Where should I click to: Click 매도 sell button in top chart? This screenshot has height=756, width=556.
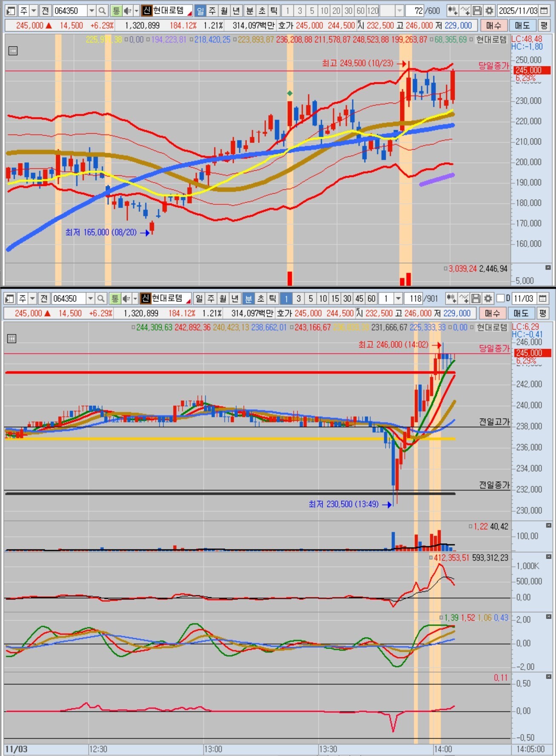coord(522,26)
